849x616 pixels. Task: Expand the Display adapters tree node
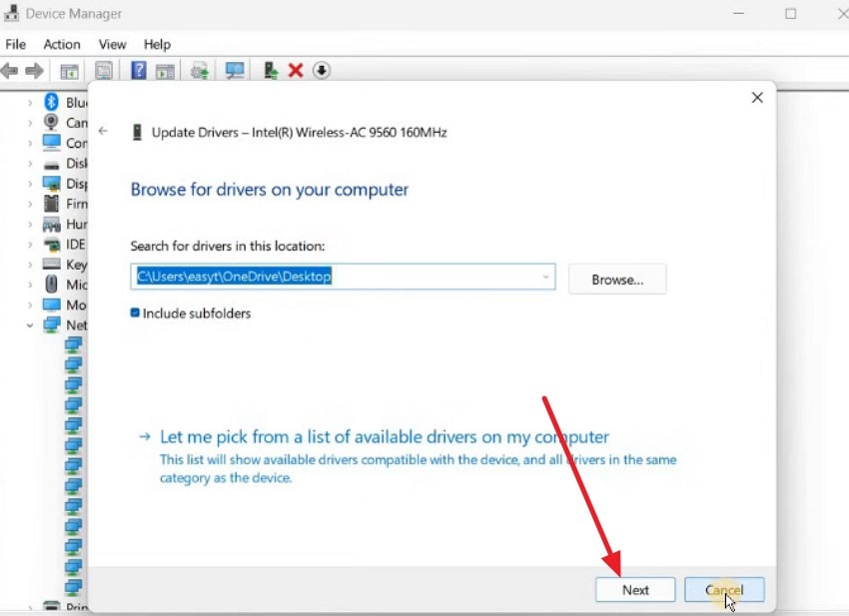[x=30, y=184]
